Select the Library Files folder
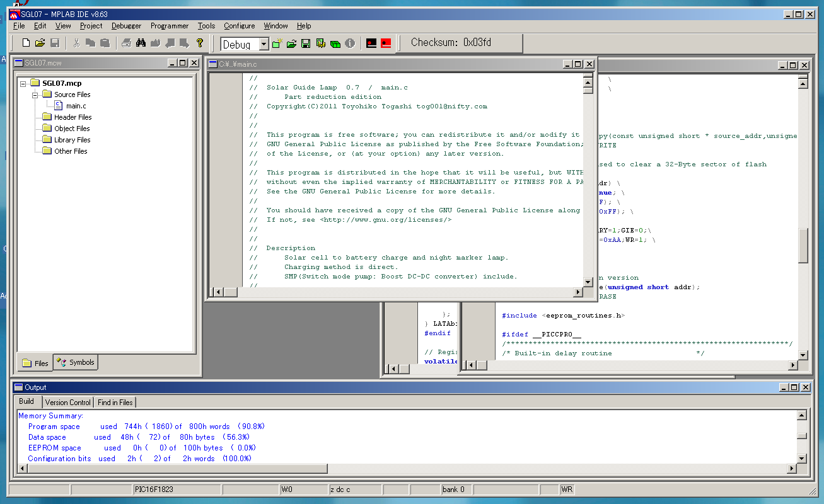The height and width of the screenshot is (504, 824). pyautogui.click(x=72, y=140)
